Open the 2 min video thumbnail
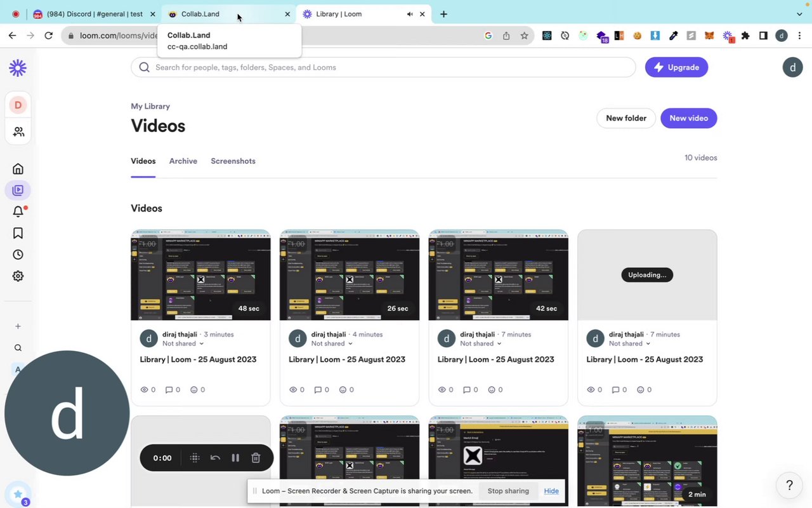This screenshot has width=812, height=508. point(647,461)
